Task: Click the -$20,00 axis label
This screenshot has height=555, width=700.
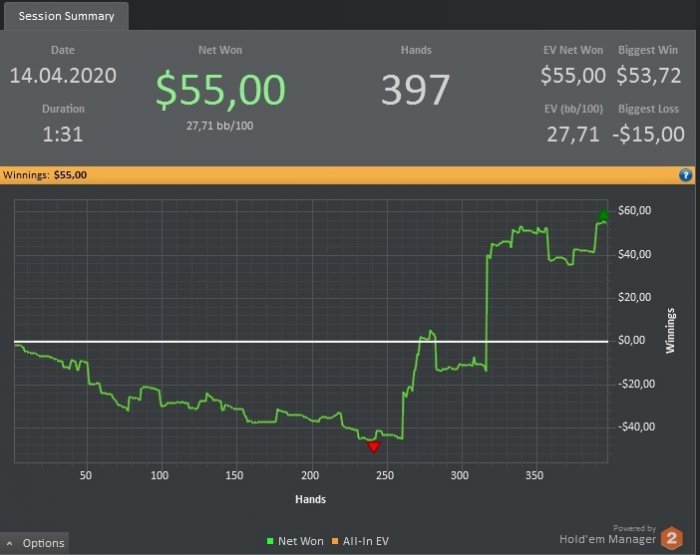Action: tap(636, 384)
